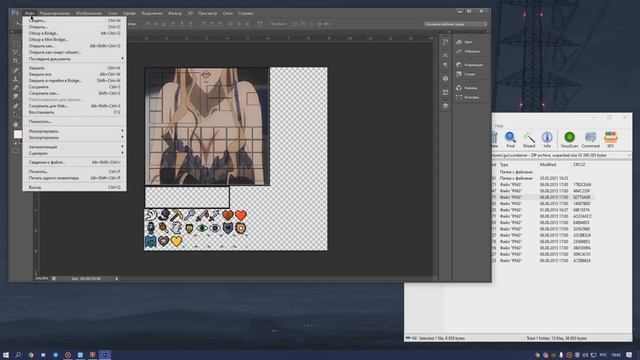Choose Закрыть все in File menu

pyautogui.click(x=74, y=74)
